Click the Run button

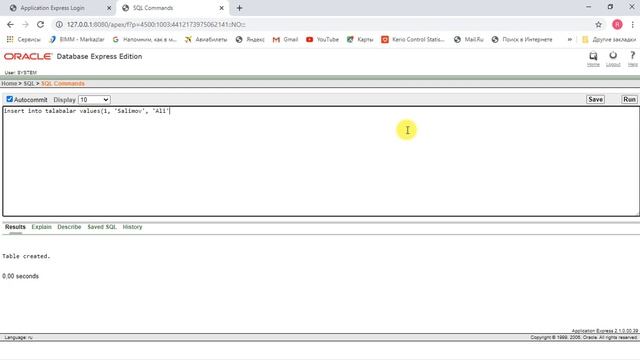[629, 99]
